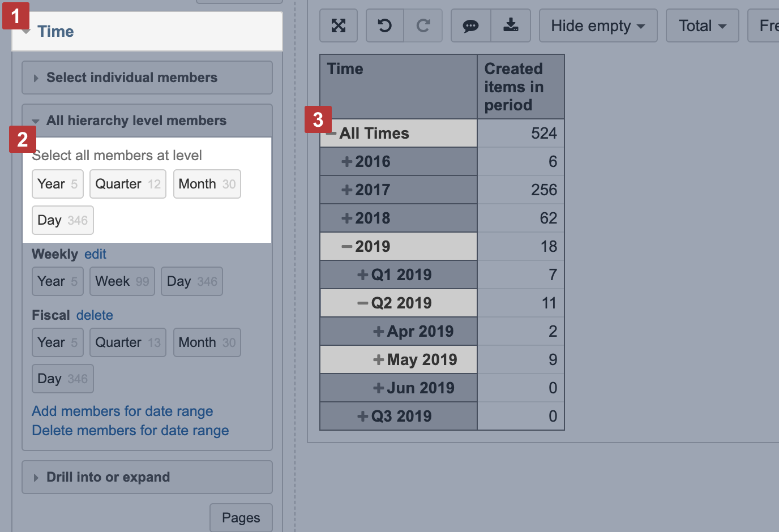
Task: Open the Hide empty dropdown
Action: 598,25
